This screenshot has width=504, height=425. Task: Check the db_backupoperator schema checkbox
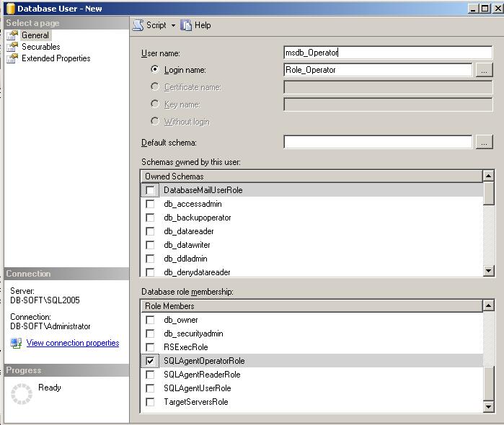[150, 218]
